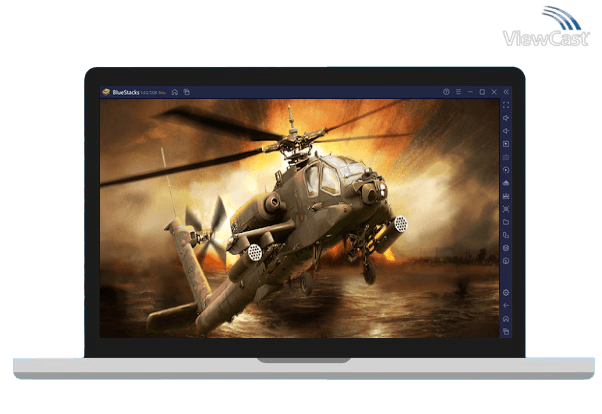Open the play-square sidebar icon below volume icons
602x414 pixels.
(x=506, y=144)
